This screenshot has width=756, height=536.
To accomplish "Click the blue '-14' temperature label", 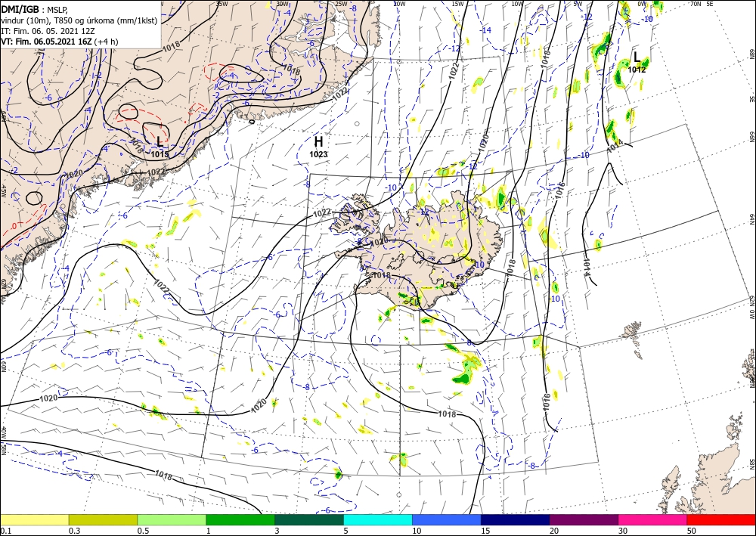I will tap(486, 30).
